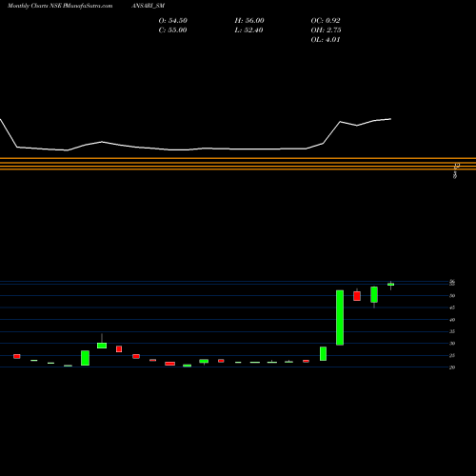Click the 'OH: 2.75' reading
Image resolution: width=476 pixels, height=476 pixels.
(326, 30)
